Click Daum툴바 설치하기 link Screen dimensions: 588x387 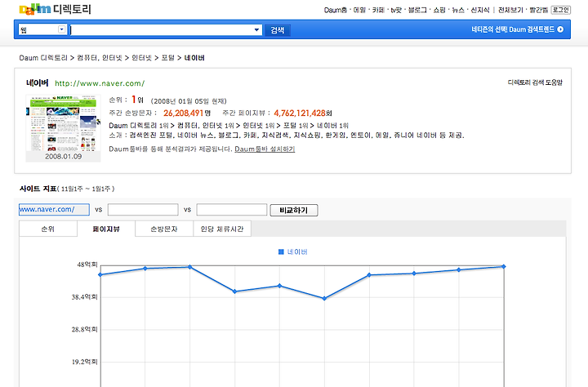[265, 149]
